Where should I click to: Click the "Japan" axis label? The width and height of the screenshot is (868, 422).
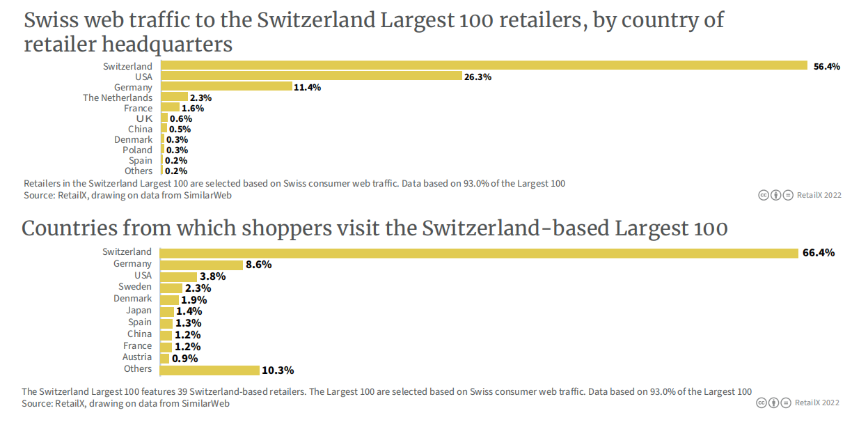coord(139,311)
